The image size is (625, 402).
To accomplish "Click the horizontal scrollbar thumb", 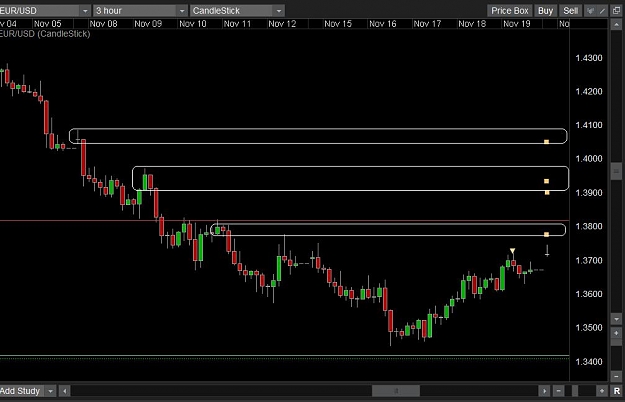I will [x=396, y=391].
